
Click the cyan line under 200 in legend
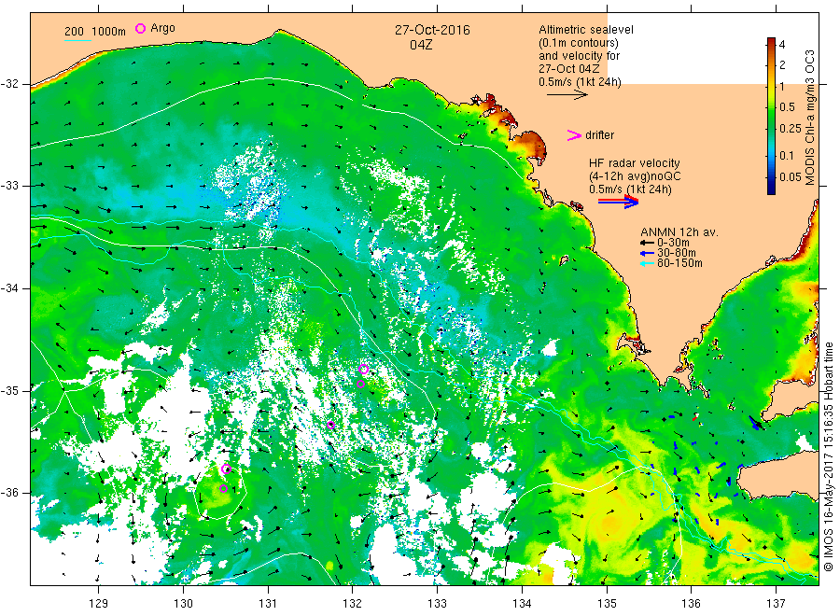[77, 40]
